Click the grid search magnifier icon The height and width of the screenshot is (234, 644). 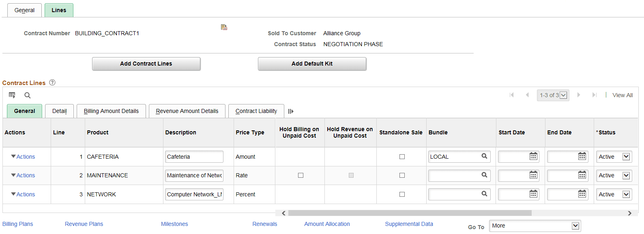click(x=28, y=95)
